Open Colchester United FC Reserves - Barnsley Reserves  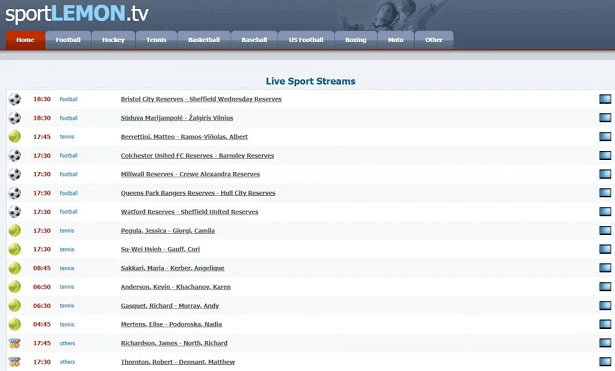[197, 156]
